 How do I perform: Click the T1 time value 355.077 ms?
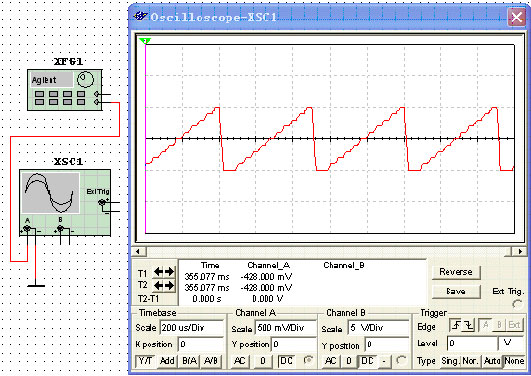click(x=207, y=277)
